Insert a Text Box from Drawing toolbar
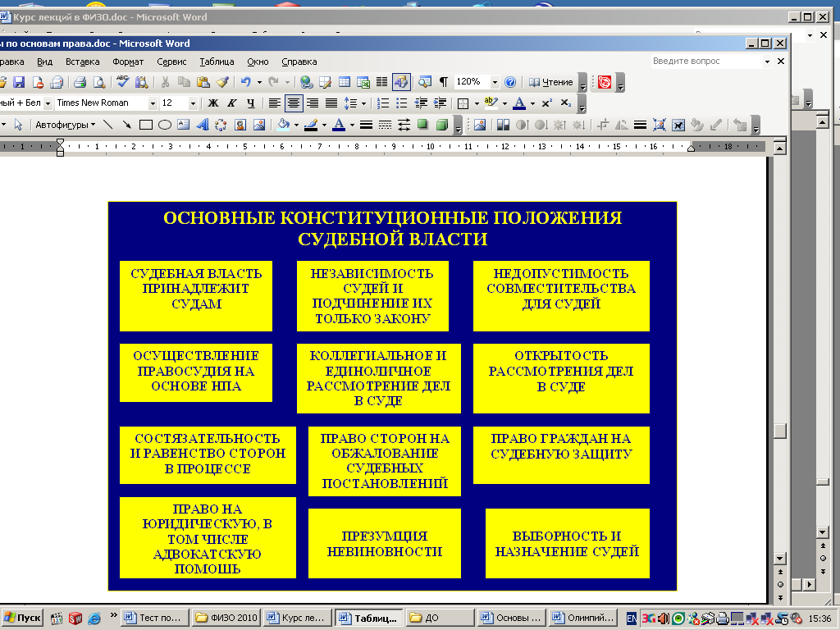The image size is (840, 630). point(183,125)
